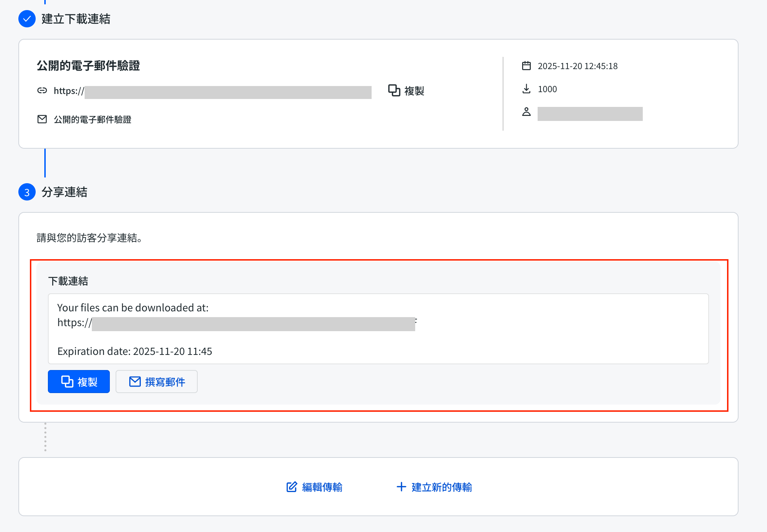Click the blue checkmark icon beside 建立下載連結
The width and height of the screenshot is (767, 532).
click(27, 19)
